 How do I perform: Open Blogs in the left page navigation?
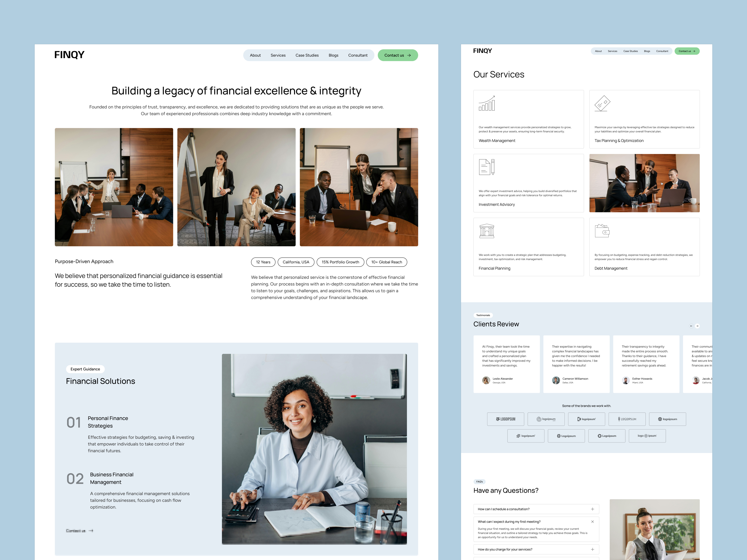[333, 55]
